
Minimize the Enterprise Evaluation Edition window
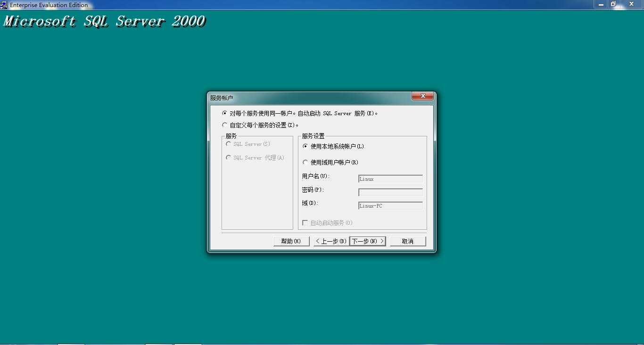pos(601,4)
